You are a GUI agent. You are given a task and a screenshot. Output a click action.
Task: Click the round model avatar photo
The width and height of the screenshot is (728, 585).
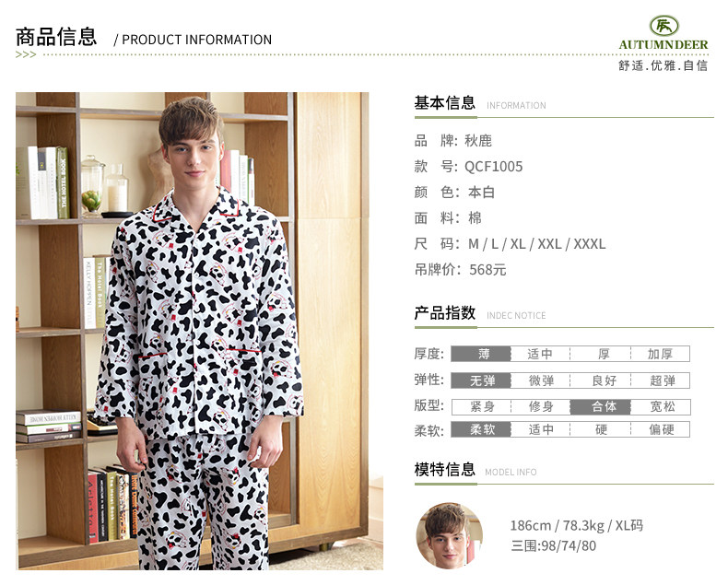click(450, 536)
